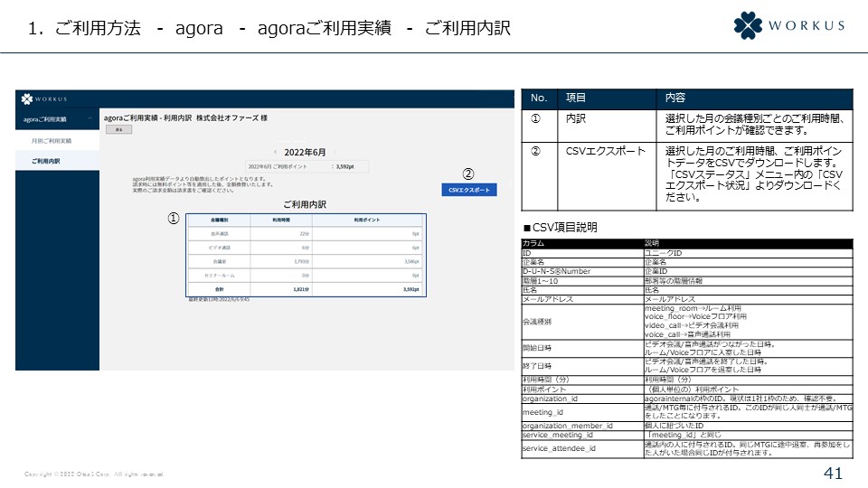Click the page title agoraご利用実績 - 利用内訳
Image resolution: width=868 pixels, height=488 pixels.
pyautogui.click(x=147, y=117)
